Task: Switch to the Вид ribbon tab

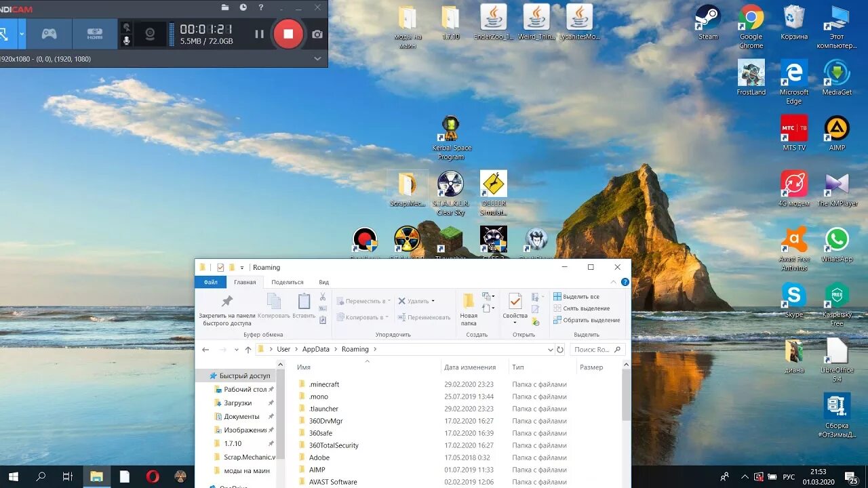Action: tap(324, 282)
